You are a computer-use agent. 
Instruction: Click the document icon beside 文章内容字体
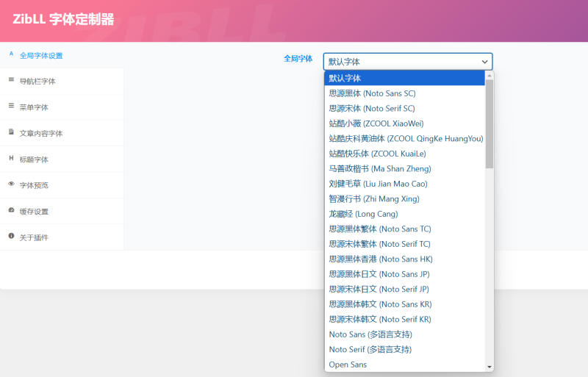(11, 132)
